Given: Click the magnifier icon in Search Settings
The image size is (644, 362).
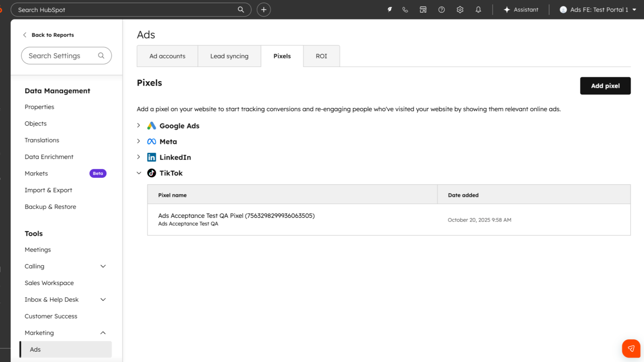Looking at the screenshot, I should click(x=101, y=56).
